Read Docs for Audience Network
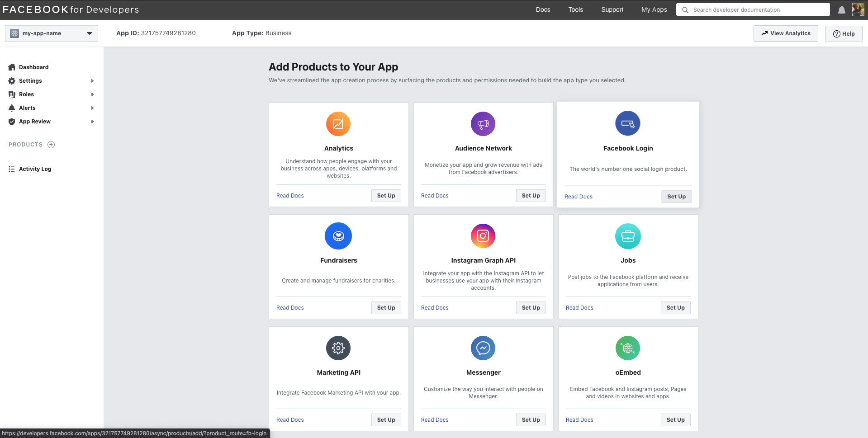This screenshot has height=438, width=868. 435,196
